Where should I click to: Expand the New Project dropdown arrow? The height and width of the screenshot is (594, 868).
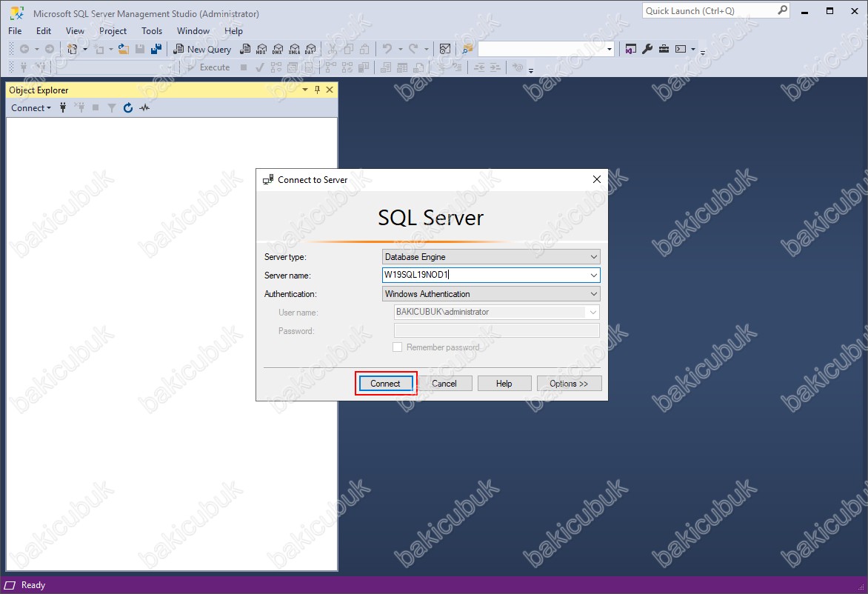pos(85,50)
